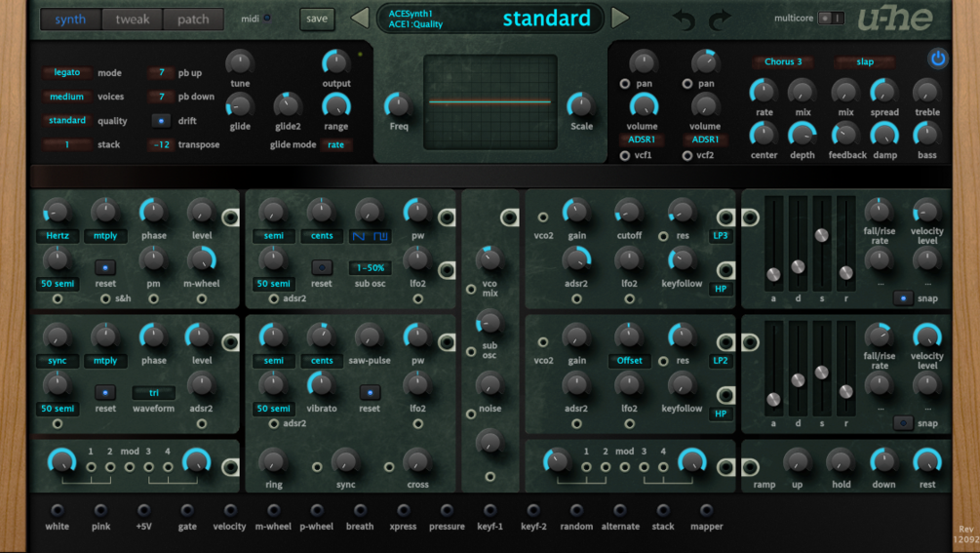Click the oscilloscope Scale knob
The height and width of the screenshot is (553, 980).
click(580, 105)
